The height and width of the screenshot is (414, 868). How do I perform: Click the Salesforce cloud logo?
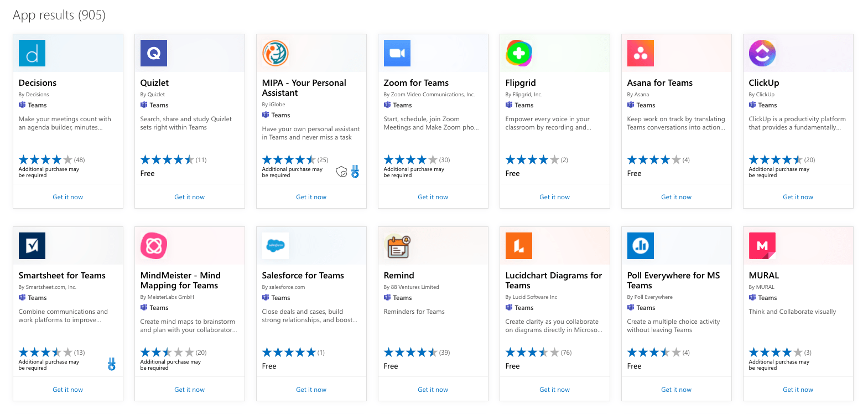(275, 245)
